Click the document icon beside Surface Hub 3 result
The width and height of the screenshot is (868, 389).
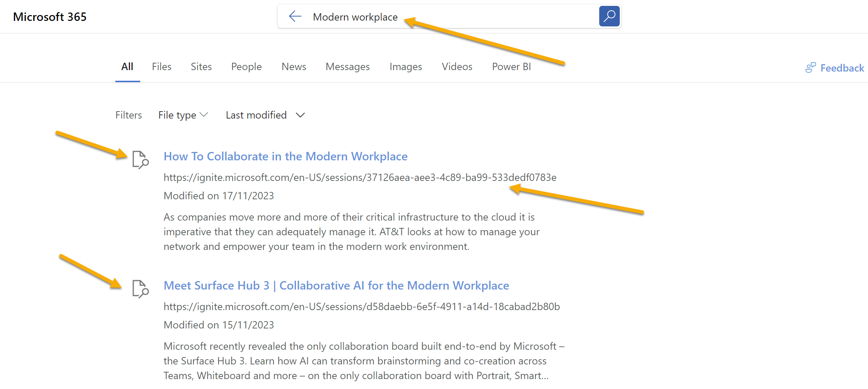[x=140, y=289]
